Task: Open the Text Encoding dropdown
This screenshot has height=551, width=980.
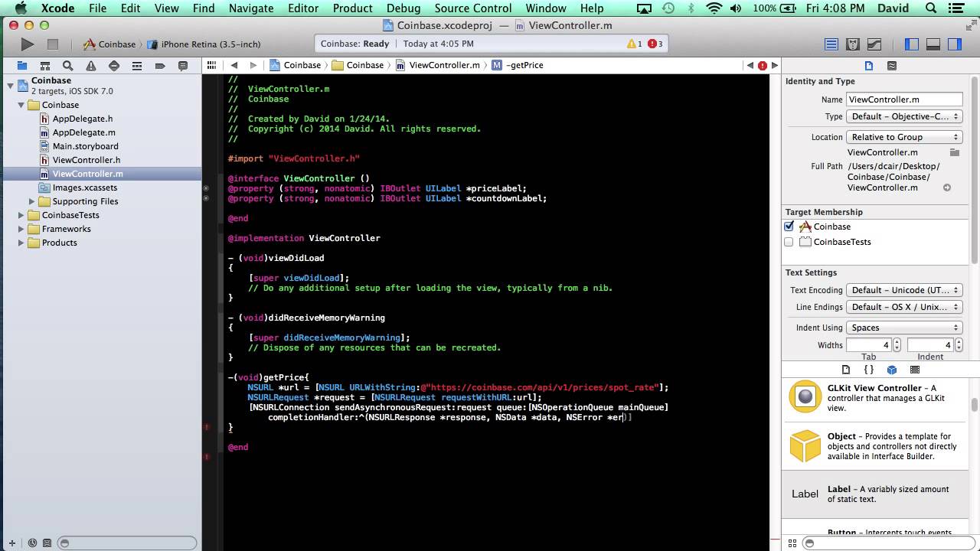Action: click(904, 290)
